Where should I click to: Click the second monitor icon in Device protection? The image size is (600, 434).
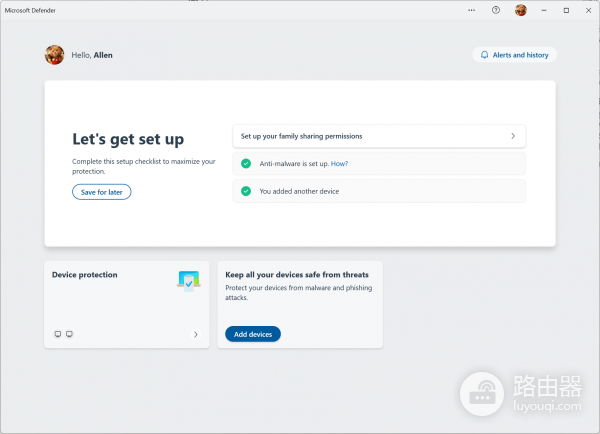point(69,334)
